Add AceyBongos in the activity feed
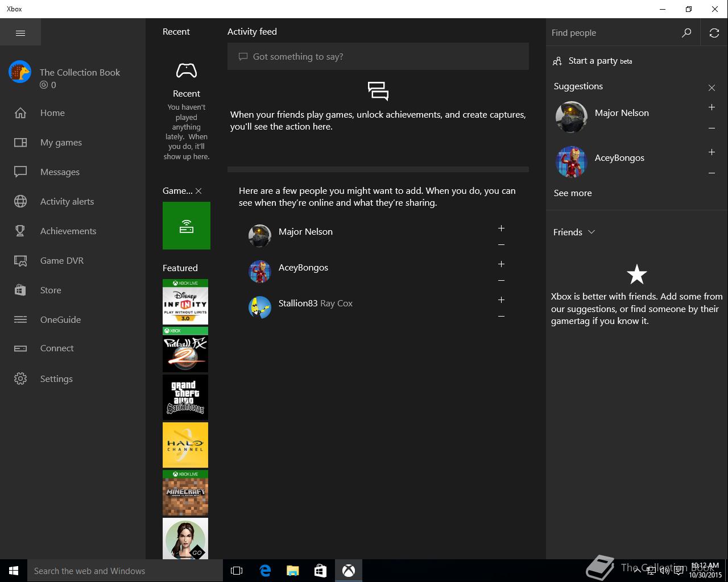Image resolution: width=728 pixels, height=582 pixels. [501, 264]
